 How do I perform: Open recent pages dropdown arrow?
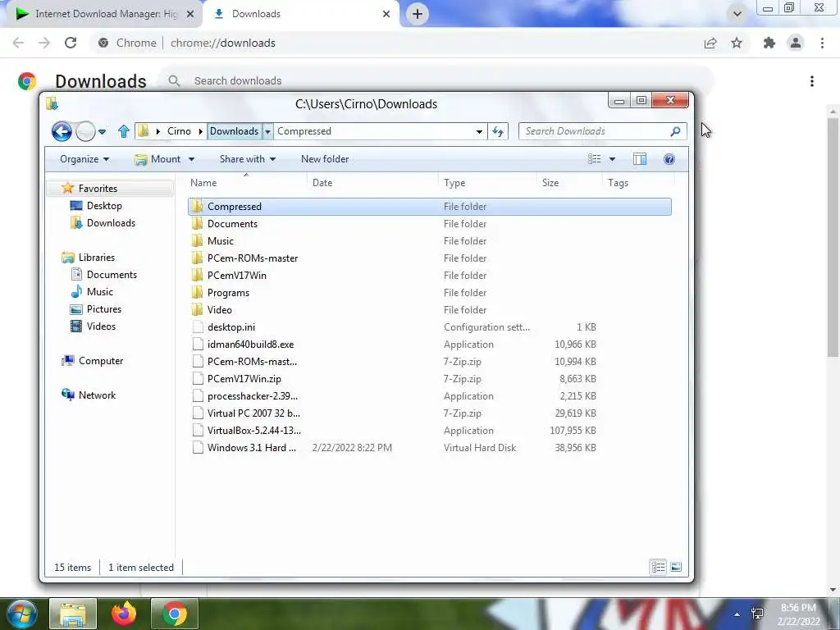click(102, 132)
